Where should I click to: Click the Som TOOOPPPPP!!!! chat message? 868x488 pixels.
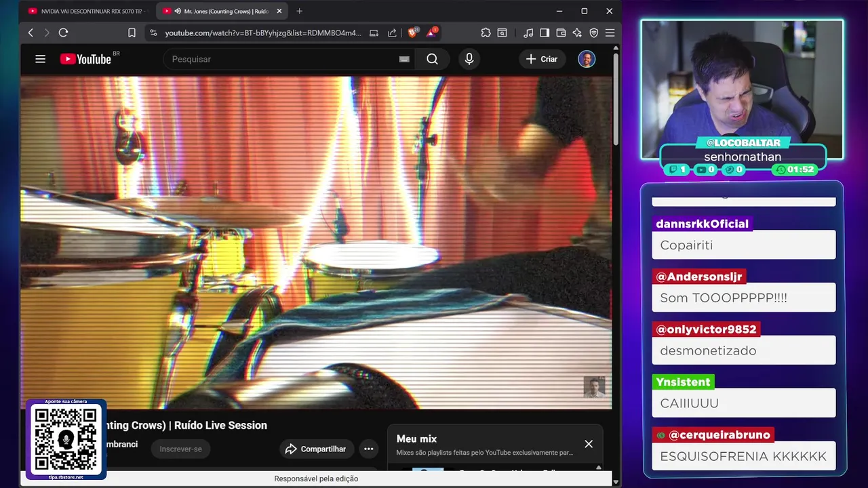click(x=743, y=298)
